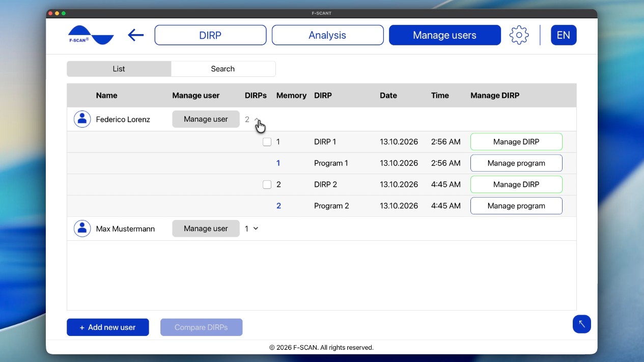Screen dimensions: 644x362
Task: Click the date in the DIRP 1 row
Action: pos(399,142)
